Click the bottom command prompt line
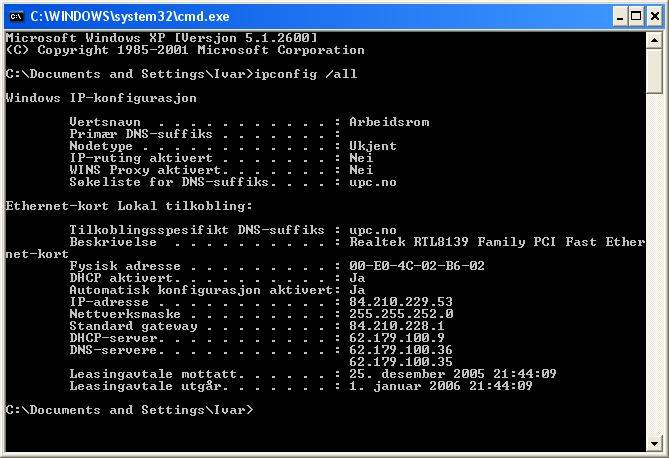 click(129, 410)
